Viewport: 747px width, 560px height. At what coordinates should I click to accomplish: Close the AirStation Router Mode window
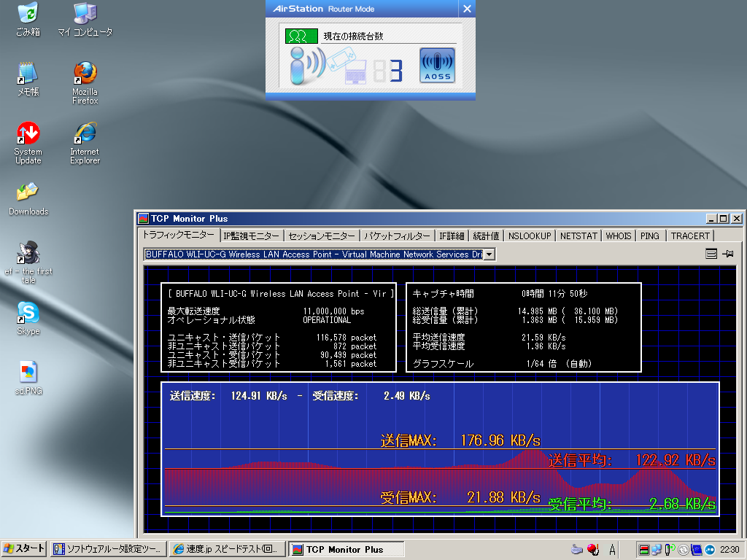[467, 9]
